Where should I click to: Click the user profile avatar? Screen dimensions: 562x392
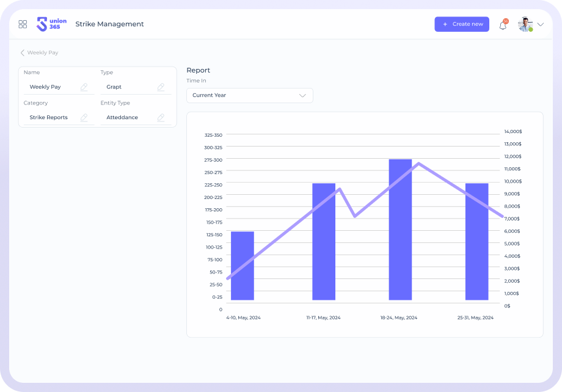525,24
